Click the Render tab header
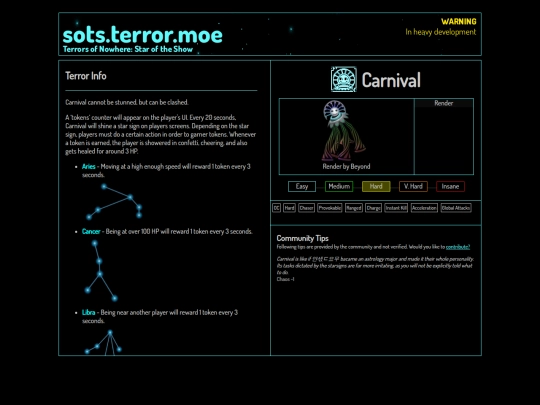Image resolution: width=540 pixels, height=405 pixels. click(444, 103)
